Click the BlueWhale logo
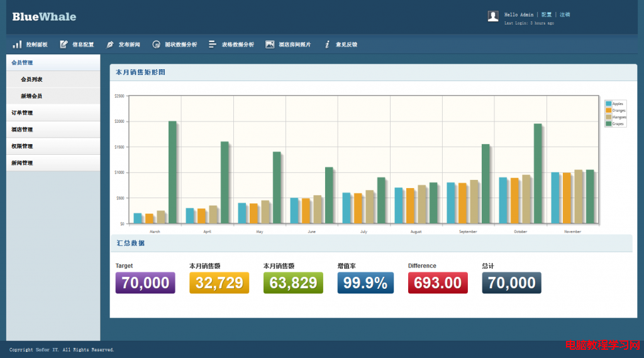Viewport: 644px width, 358px height. (44, 17)
